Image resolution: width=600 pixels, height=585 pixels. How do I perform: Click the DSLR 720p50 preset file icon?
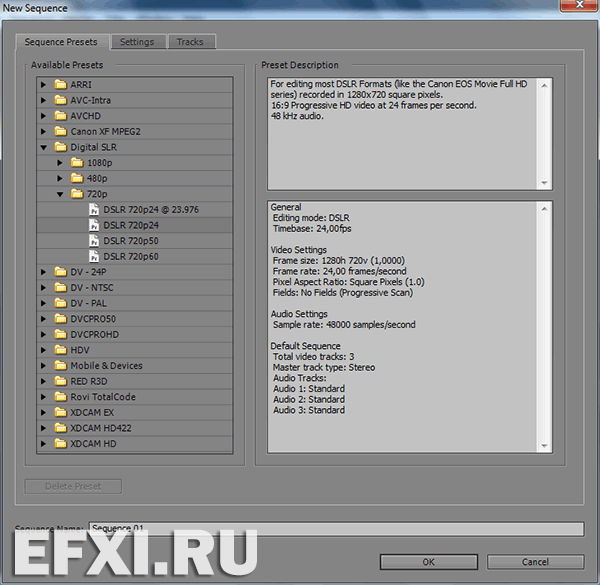(x=94, y=241)
